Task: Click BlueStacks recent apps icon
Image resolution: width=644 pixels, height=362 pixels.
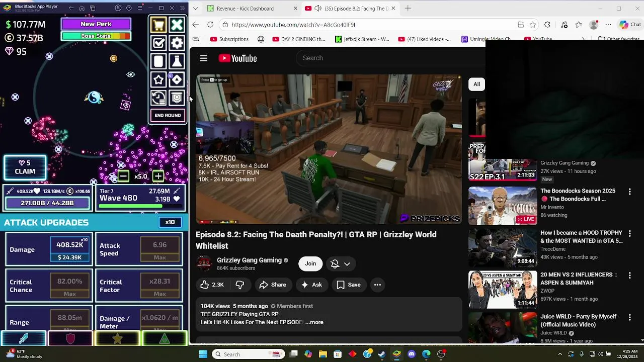Action: [93, 8]
